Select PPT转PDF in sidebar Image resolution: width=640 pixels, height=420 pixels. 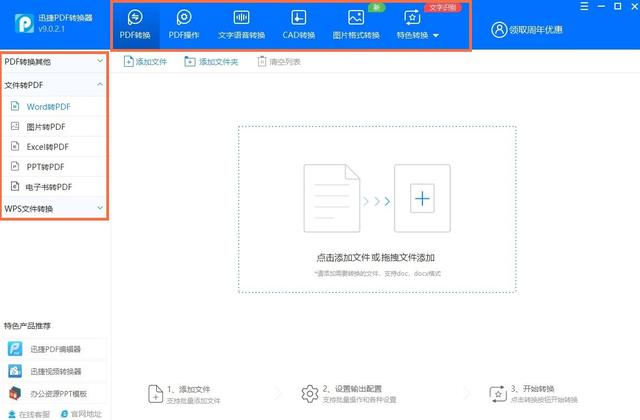[54, 167]
